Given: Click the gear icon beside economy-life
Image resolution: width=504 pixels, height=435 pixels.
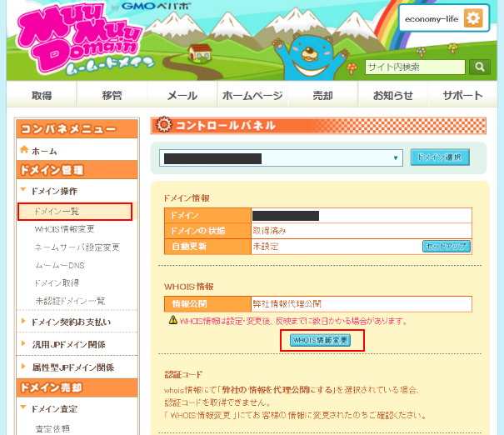Looking at the screenshot, I should tap(472, 18).
